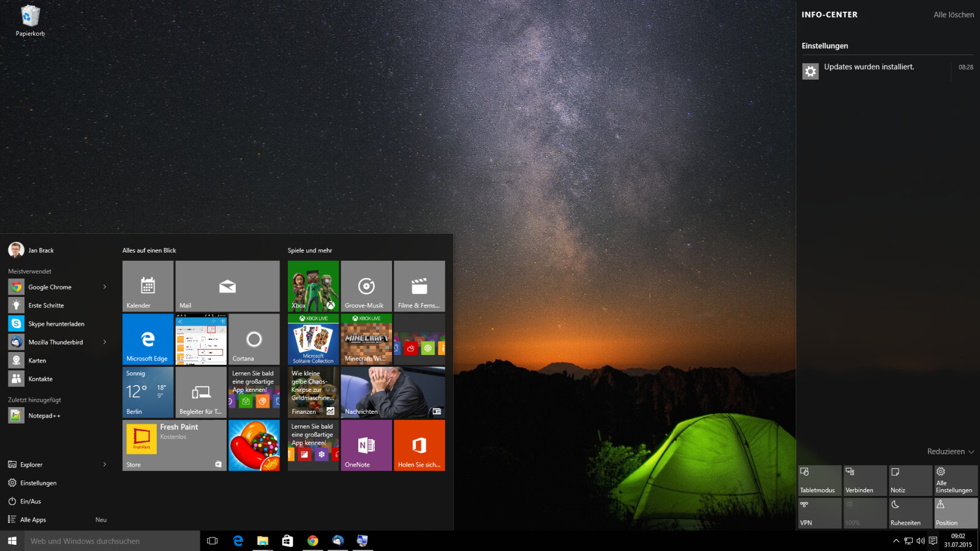
Task: Open the Berlin weather tile
Action: pyautogui.click(x=148, y=392)
